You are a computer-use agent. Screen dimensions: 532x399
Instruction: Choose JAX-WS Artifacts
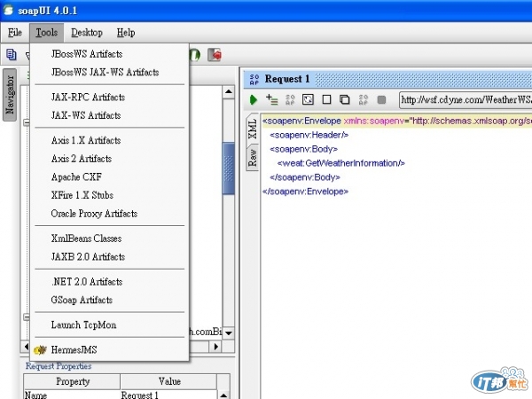point(110,115)
